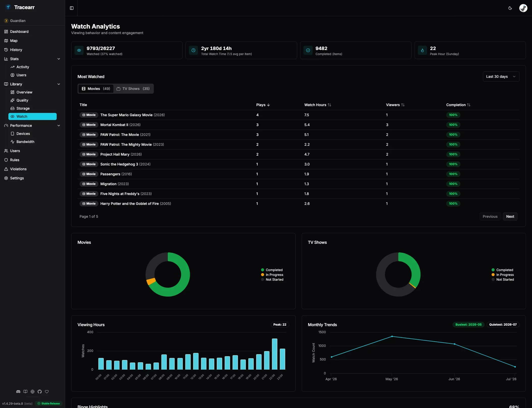Select the Movies (49) tab
532x408 pixels.
pos(96,89)
